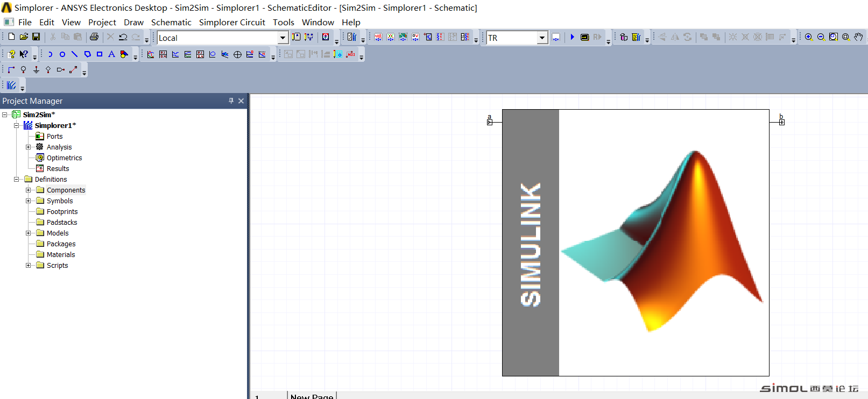Click the colored shapes fill icon
Screen dimensions: 868x399
[x=124, y=54]
